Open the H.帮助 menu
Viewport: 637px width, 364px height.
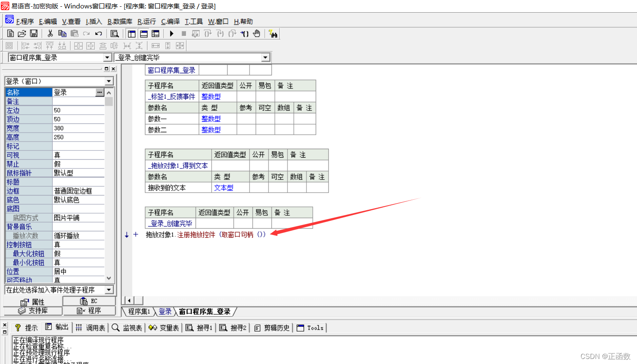[243, 21]
